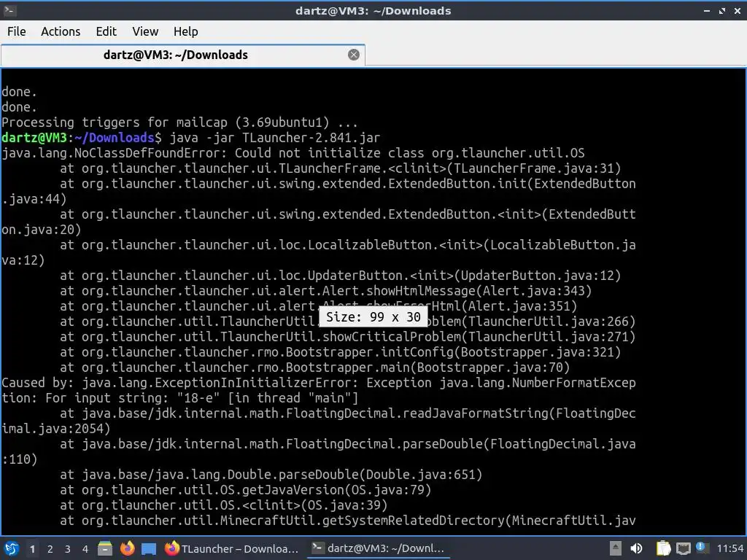
Task: Maximize the terminal window
Action: pyautogui.click(x=722, y=10)
